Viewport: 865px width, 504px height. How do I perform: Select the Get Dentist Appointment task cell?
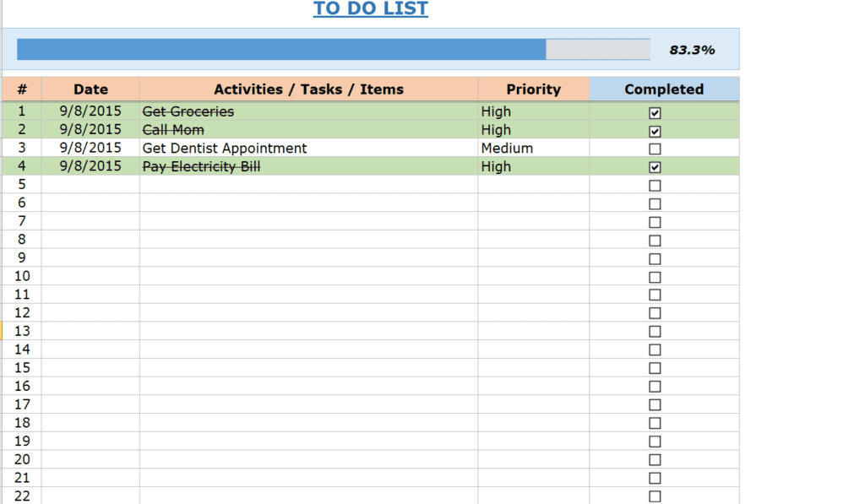tap(308, 148)
